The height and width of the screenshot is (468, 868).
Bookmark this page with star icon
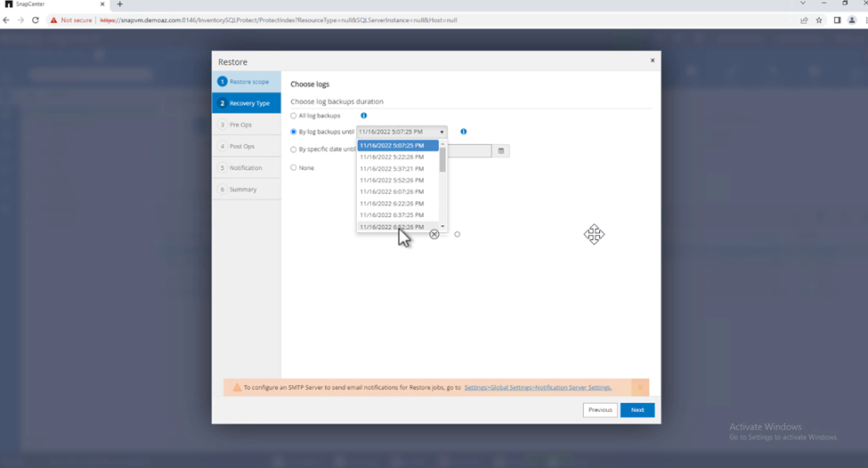(819, 20)
